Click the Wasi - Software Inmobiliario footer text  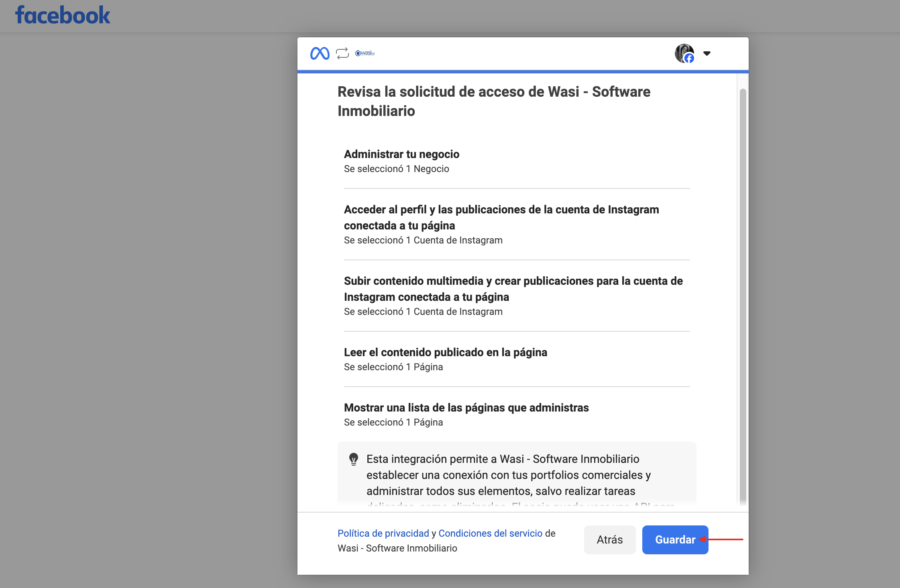point(397,548)
